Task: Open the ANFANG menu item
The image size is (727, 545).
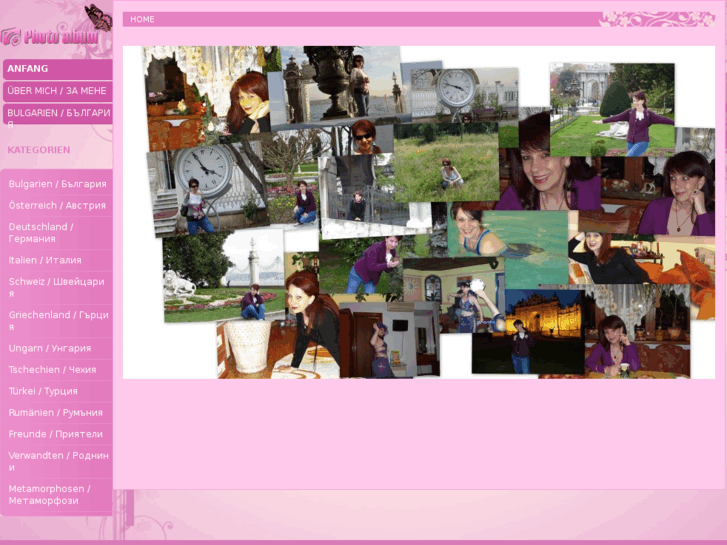Action: [x=57, y=69]
